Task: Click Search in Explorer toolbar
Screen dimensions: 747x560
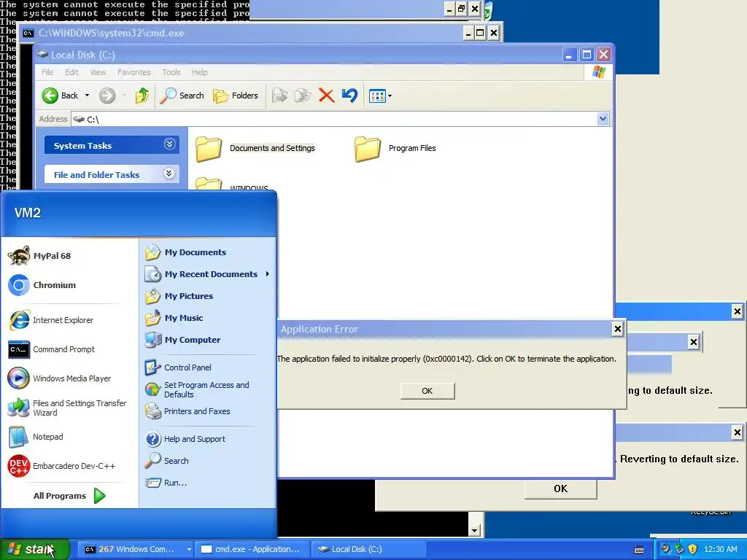Action: 182,96
